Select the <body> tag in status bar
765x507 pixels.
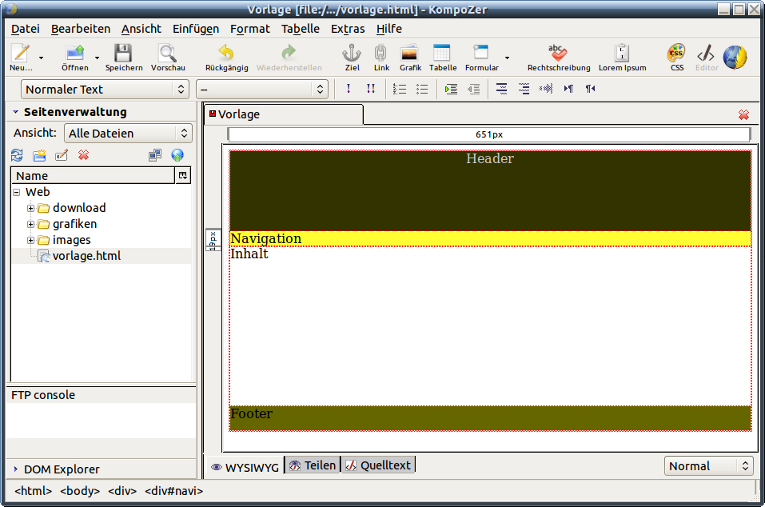point(80,491)
